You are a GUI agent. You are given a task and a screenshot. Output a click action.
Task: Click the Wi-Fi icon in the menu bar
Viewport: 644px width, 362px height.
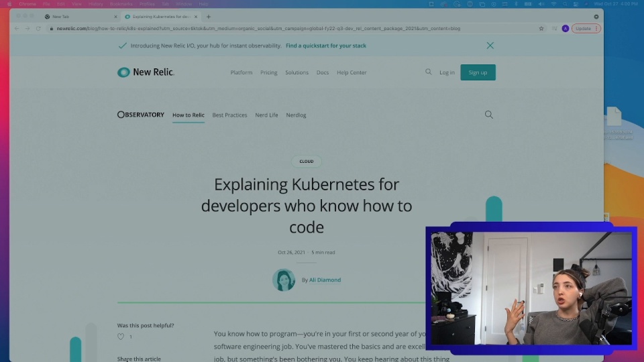coord(553,4)
